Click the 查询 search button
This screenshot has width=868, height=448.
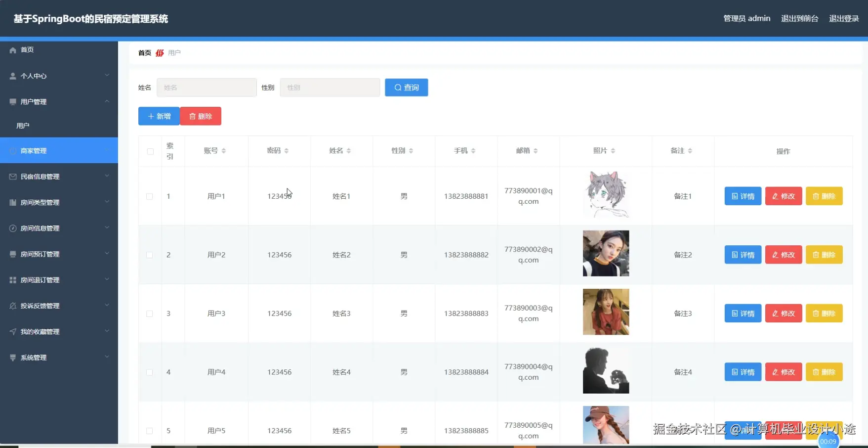coord(407,88)
